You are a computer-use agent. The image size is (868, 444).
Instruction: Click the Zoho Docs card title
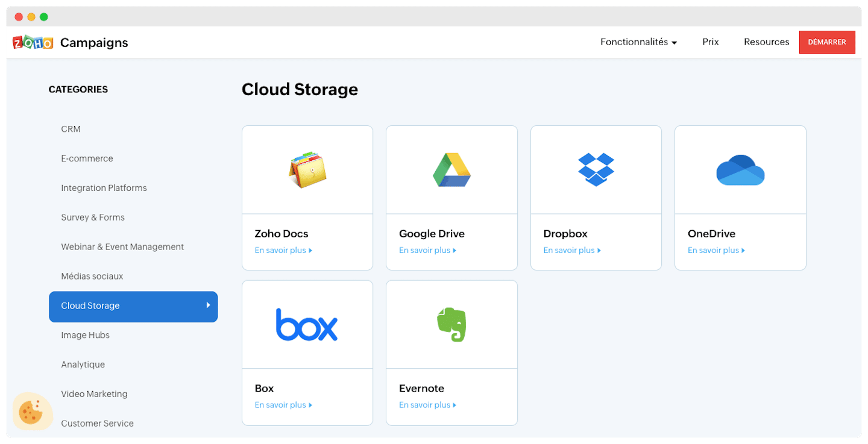coord(281,234)
